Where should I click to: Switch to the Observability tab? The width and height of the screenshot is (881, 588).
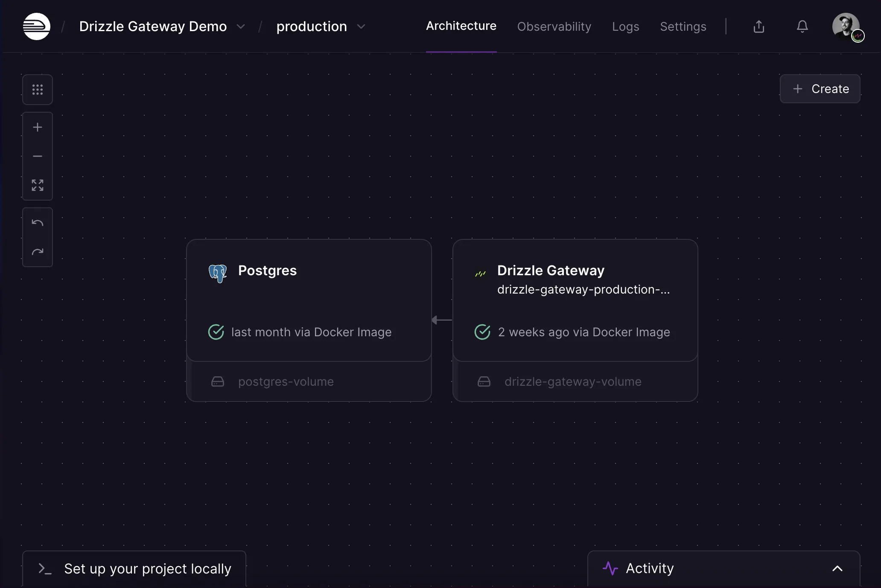click(x=554, y=26)
